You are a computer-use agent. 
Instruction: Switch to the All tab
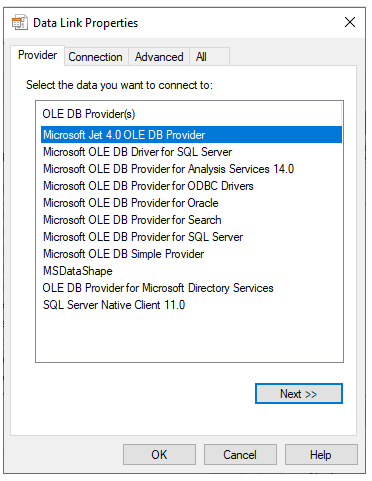209,57
